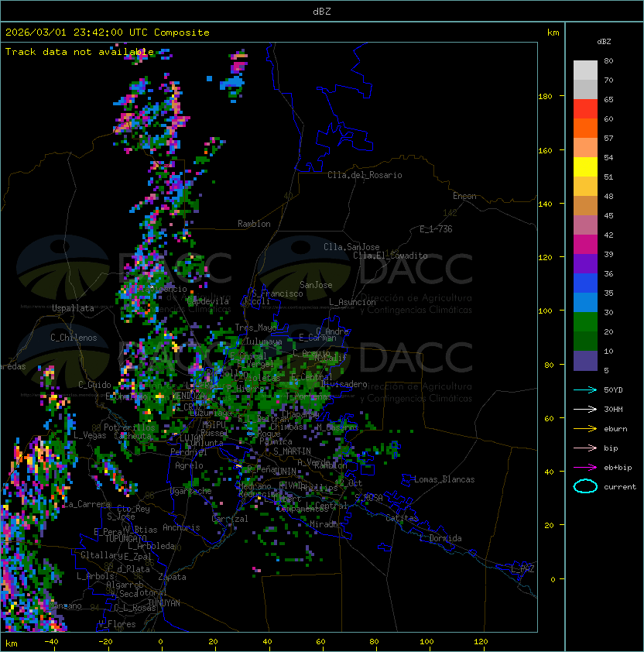Click the cyan 50YD arrow in legend

[x=585, y=390]
